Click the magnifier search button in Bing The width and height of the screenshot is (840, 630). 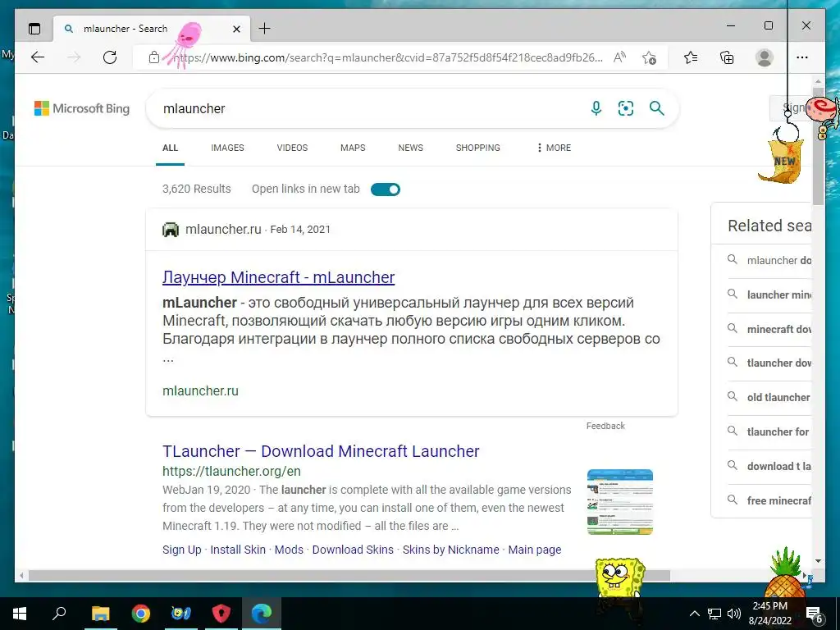click(x=657, y=108)
